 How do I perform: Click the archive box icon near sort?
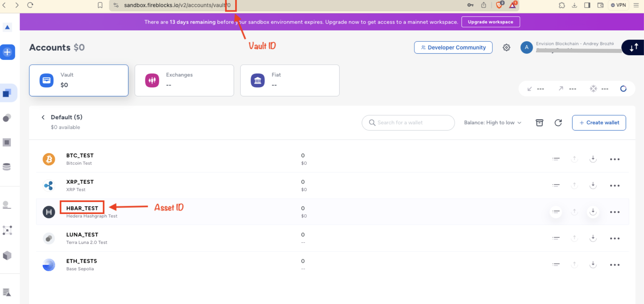point(539,123)
